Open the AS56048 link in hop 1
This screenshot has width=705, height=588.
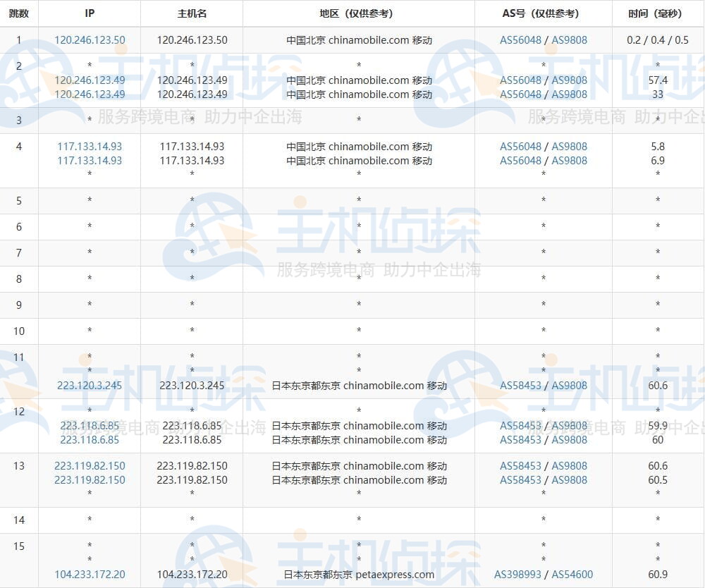521,40
